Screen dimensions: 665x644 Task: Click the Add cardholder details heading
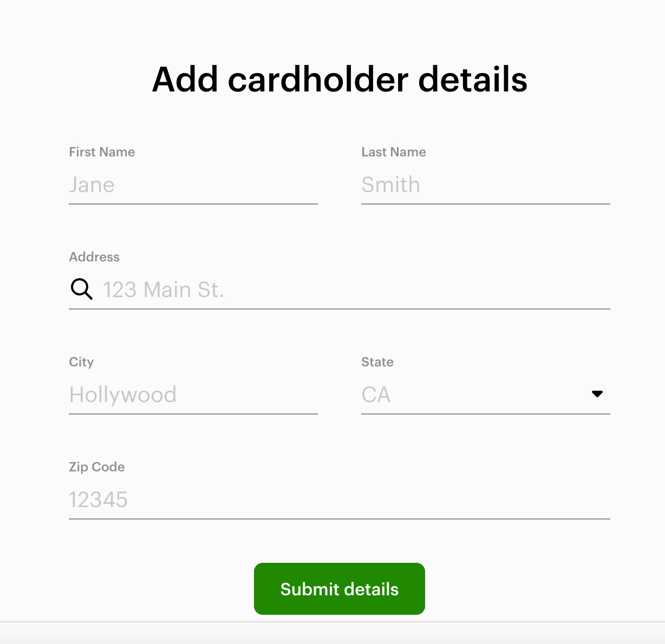pos(339,79)
